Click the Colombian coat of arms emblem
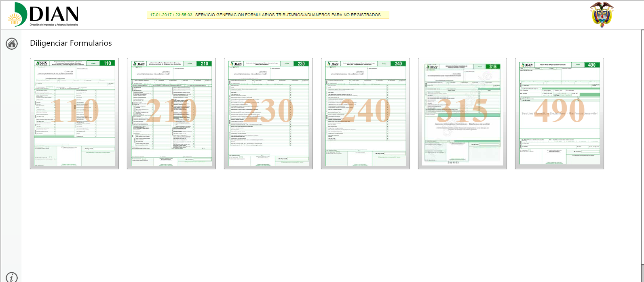644x282 pixels. click(x=602, y=14)
